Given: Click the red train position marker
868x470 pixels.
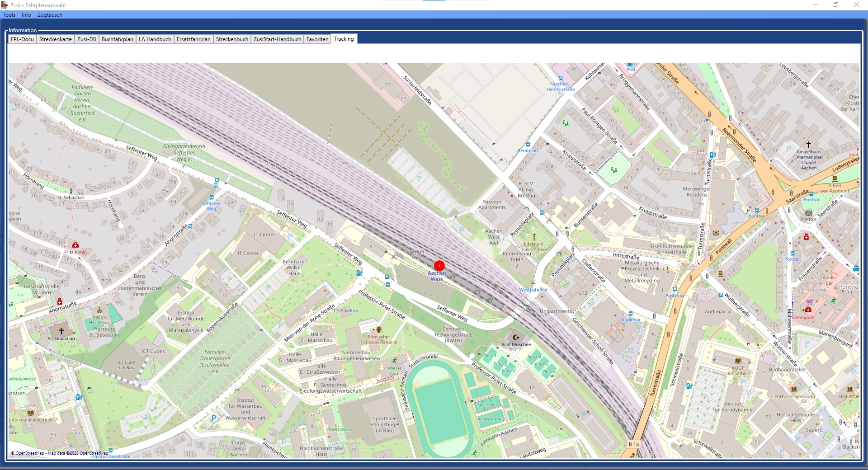Looking at the screenshot, I should tap(439, 266).
